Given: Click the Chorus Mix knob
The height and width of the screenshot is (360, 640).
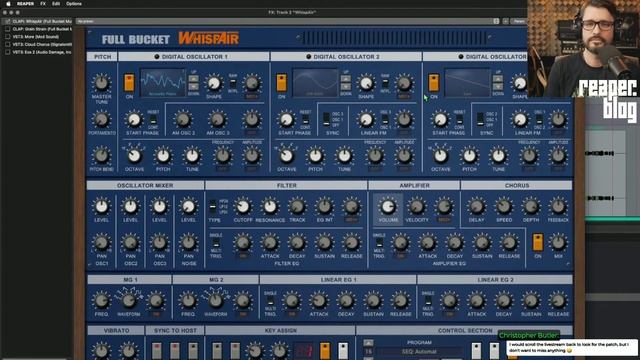Looking at the screenshot, I should 558,242.
